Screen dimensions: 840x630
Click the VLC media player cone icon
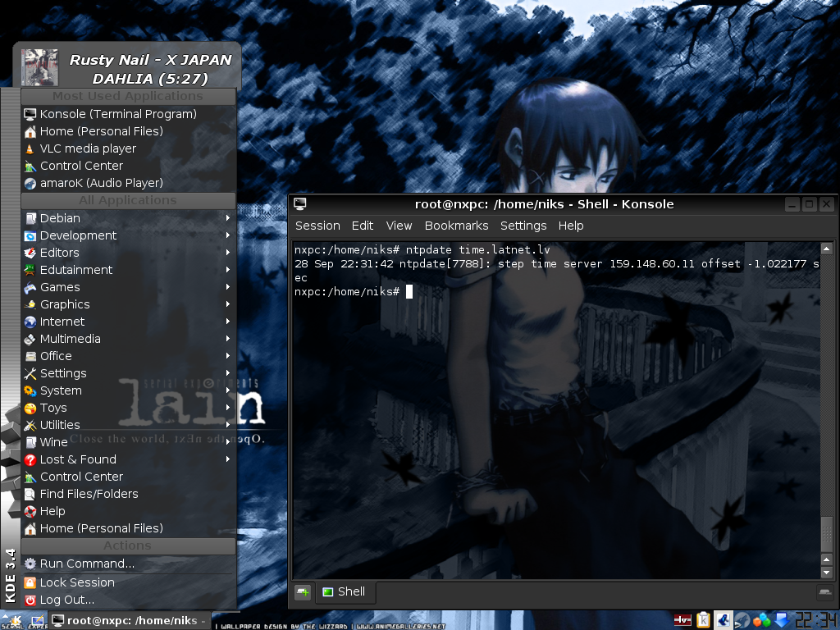coord(30,149)
